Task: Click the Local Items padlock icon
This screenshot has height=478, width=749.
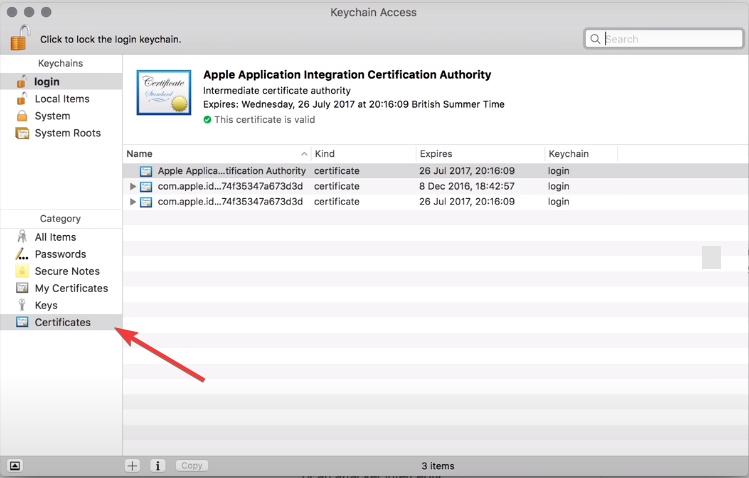Action: [21, 99]
